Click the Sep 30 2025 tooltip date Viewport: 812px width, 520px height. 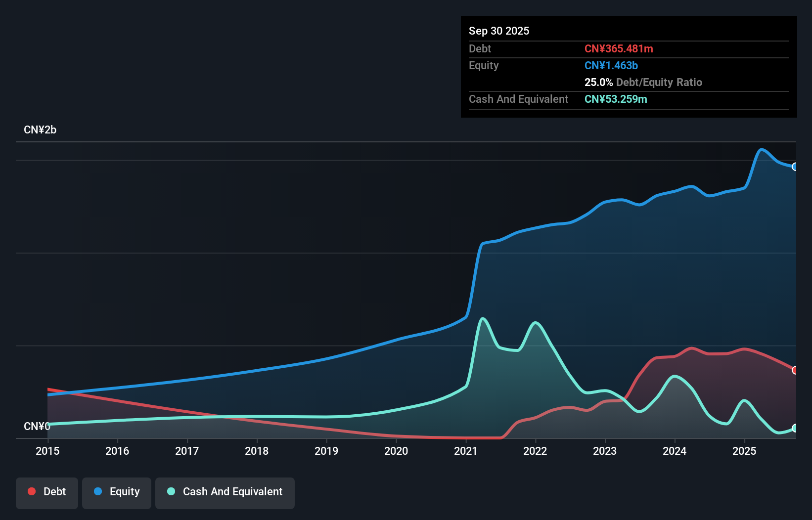point(499,31)
